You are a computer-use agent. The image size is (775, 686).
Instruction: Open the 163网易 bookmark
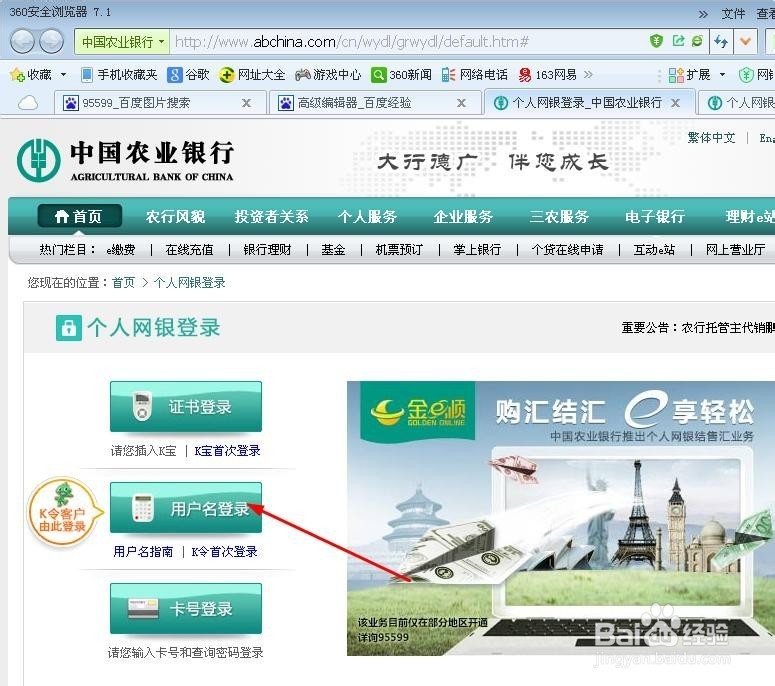548,75
